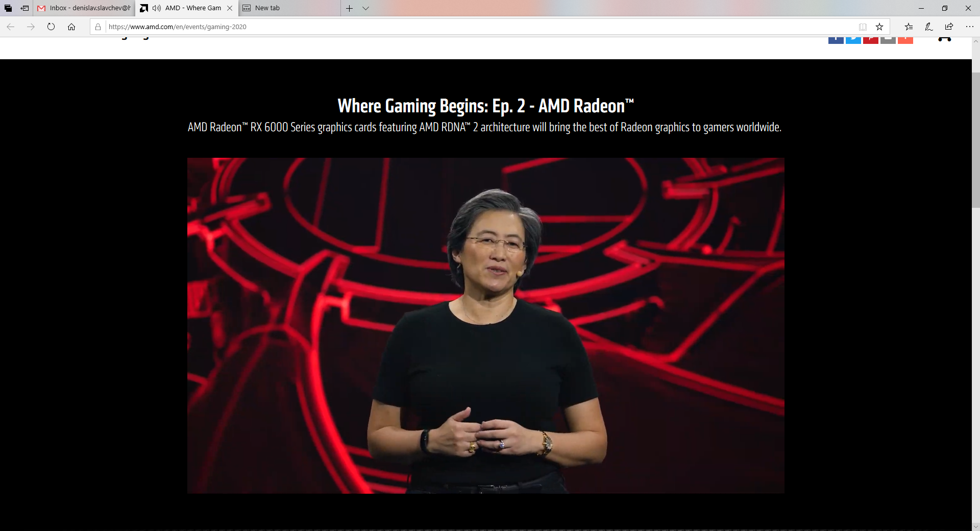Focus the address bar showing amd.com URL

tap(480, 27)
